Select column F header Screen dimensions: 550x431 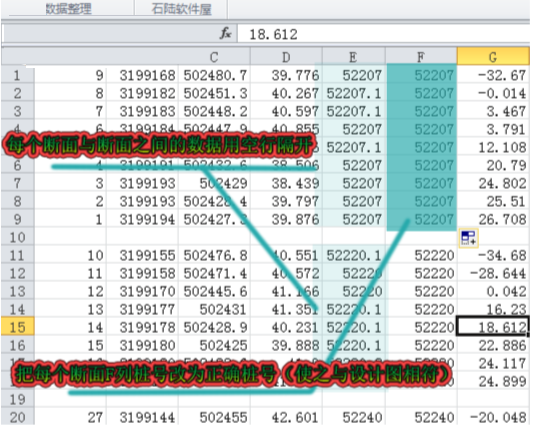(421, 57)
